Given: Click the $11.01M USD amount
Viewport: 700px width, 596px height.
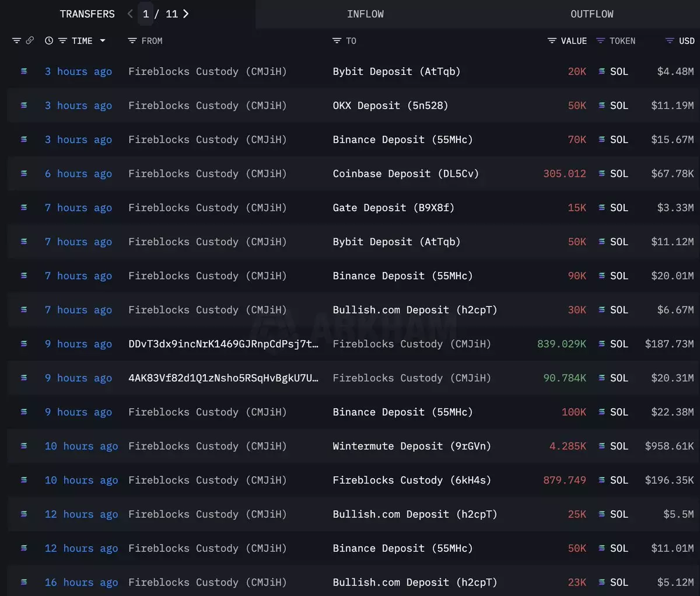Looking at the screenshot, I should [672, 548].
